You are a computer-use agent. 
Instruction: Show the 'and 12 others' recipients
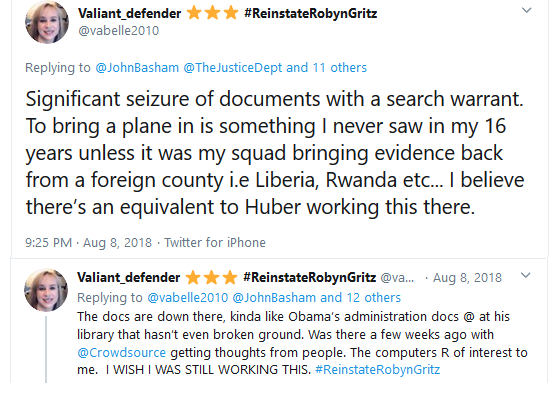pyautogui.click(x=360, y=298)
